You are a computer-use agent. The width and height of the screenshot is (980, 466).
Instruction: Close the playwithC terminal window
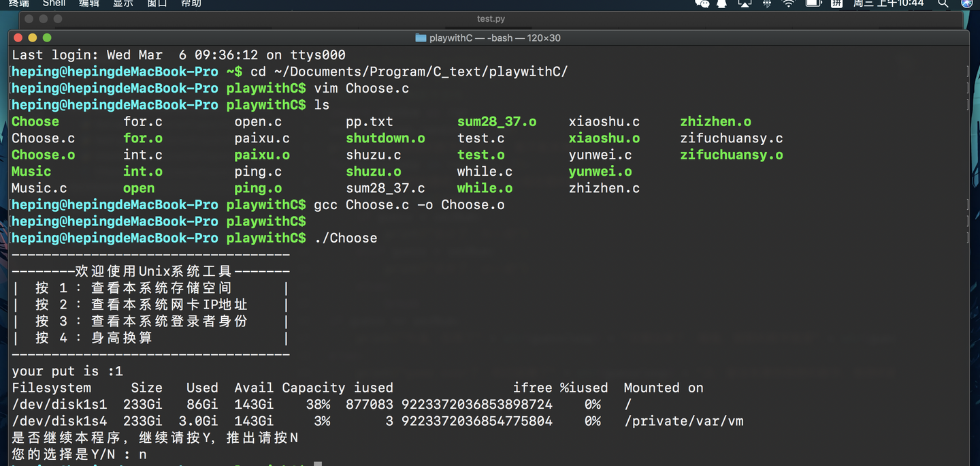point(18,37)
